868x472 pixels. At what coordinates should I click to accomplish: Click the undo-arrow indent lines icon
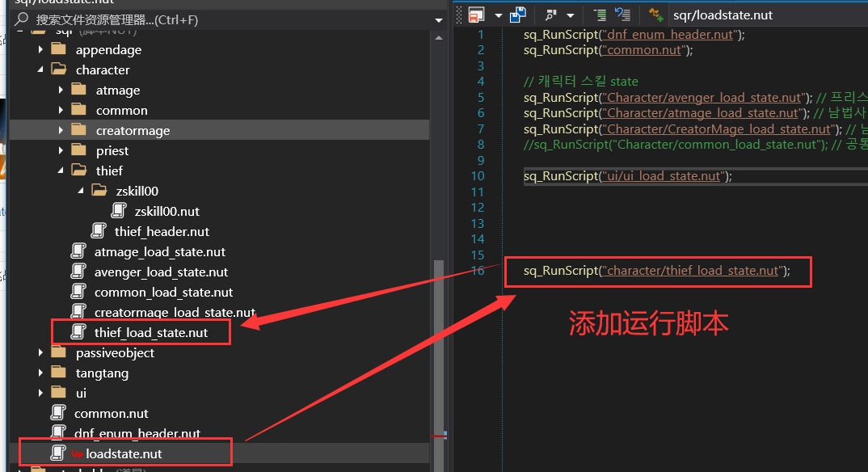click(622, 15)
